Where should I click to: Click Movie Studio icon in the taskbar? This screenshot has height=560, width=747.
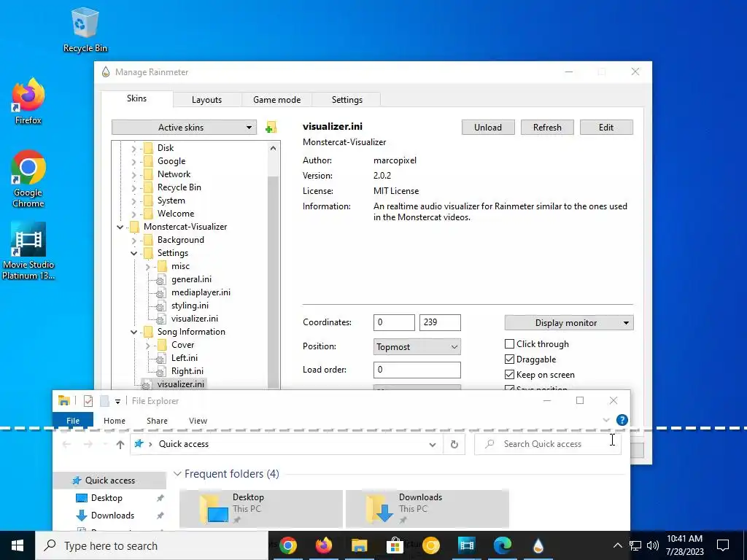point(466,545)
